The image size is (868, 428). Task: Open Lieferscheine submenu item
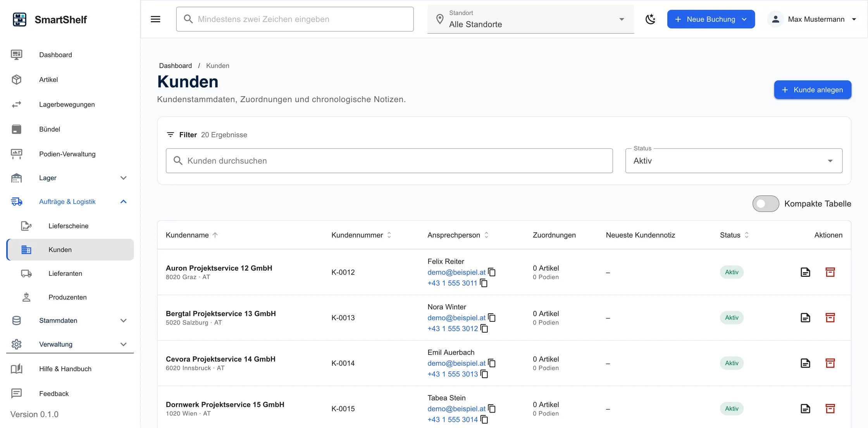70,226
